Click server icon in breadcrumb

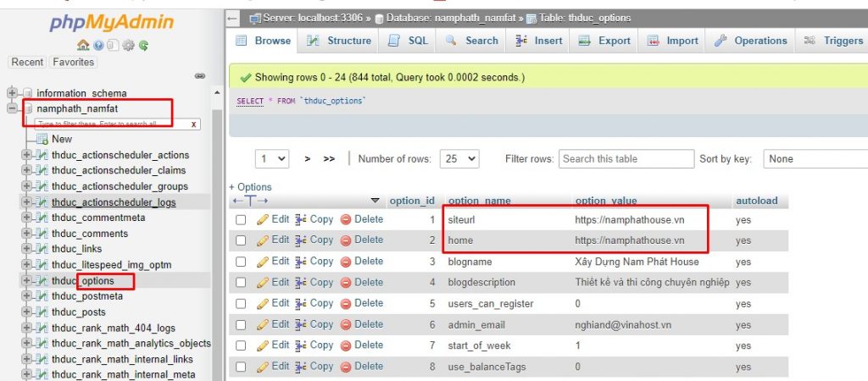[x=255, y=19]
